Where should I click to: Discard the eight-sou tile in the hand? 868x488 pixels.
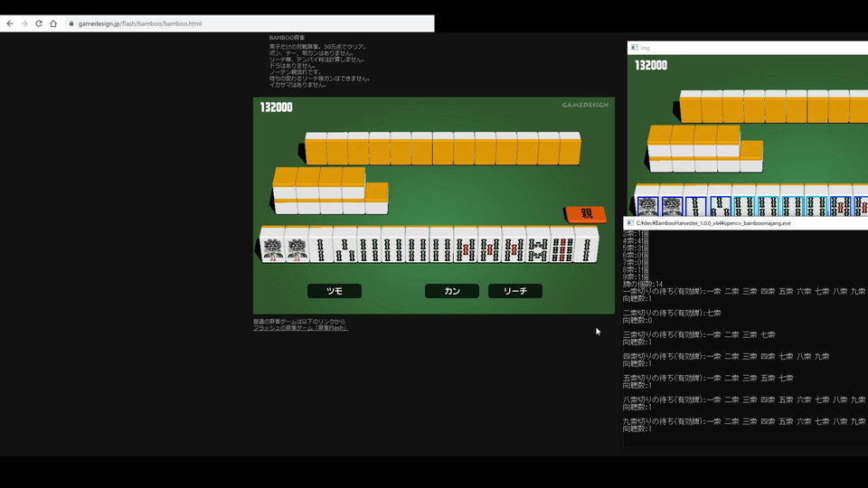538,246
